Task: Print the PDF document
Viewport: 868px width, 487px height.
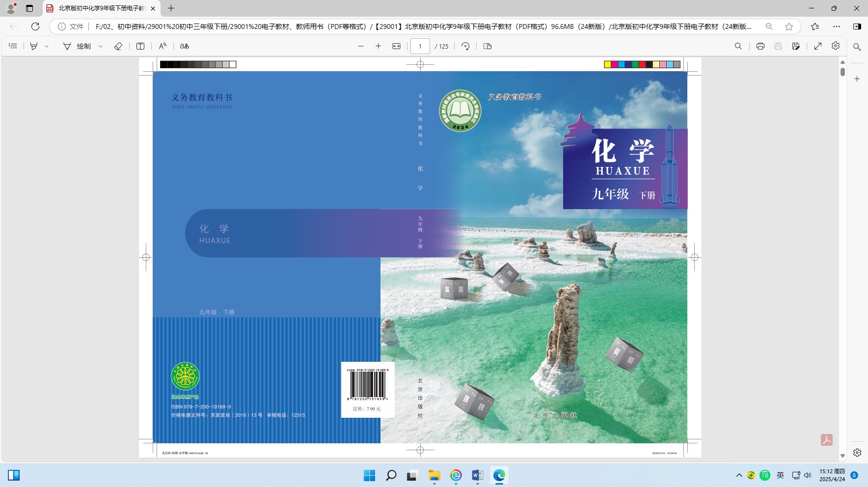Action: [760, 46]
